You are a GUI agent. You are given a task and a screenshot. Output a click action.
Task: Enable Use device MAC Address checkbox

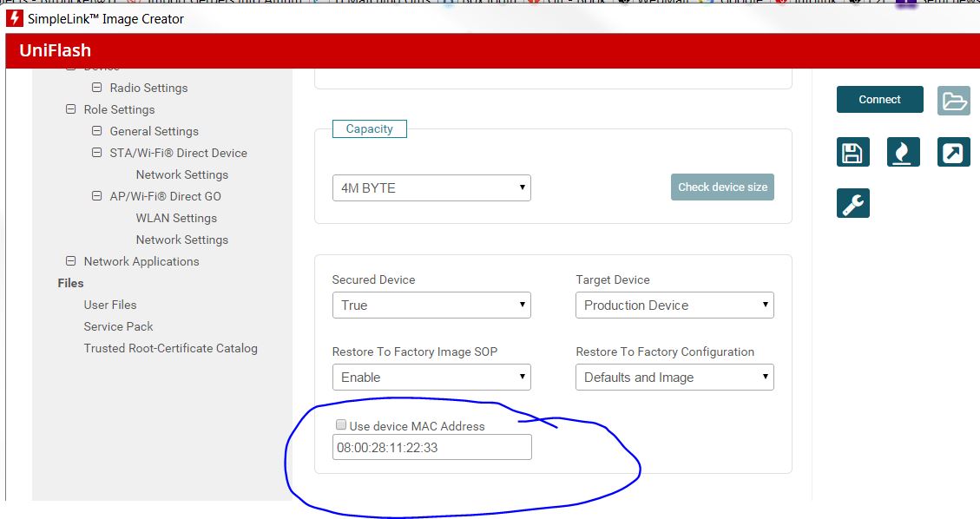point(341,424)
